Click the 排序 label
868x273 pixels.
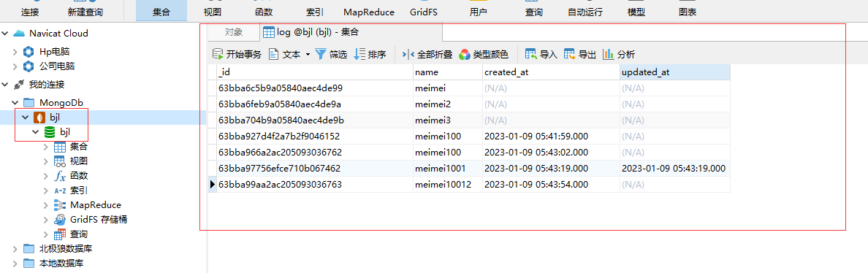click(x=377, y=55)
